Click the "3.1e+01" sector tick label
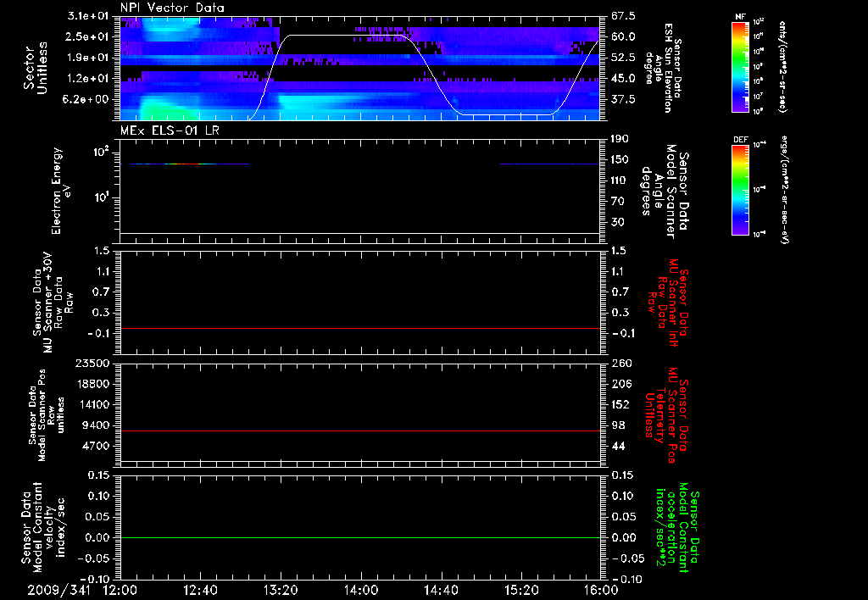Image resolution: width=868 pixels, height=600 pixels. tap(88, 15)
